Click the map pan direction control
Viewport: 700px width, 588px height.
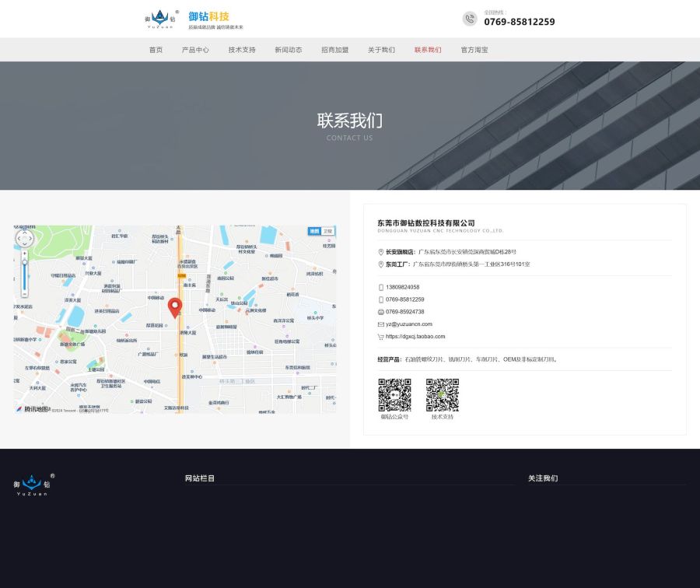pos(24,238)
